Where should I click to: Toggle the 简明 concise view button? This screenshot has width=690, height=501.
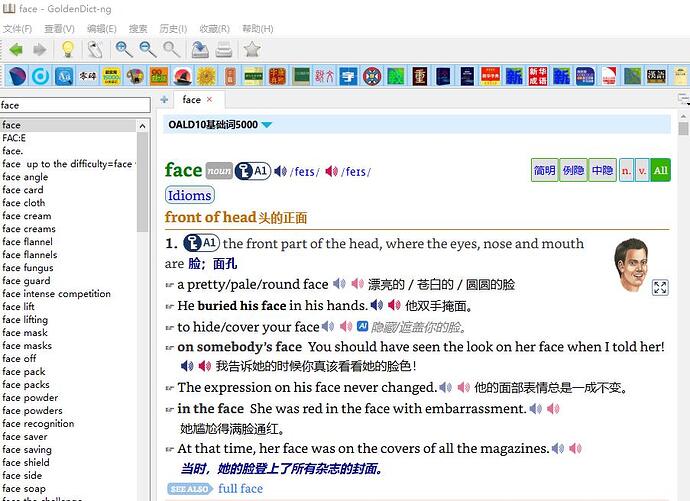(x=544, y=171)
